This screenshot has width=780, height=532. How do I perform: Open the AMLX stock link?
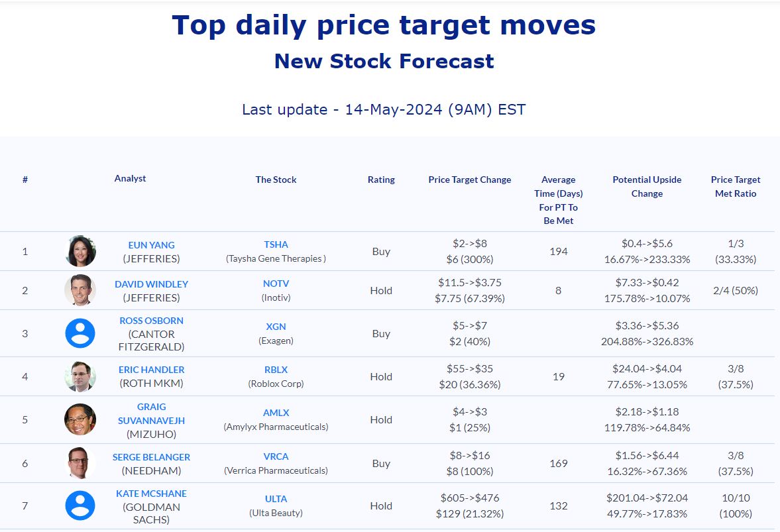276,413
